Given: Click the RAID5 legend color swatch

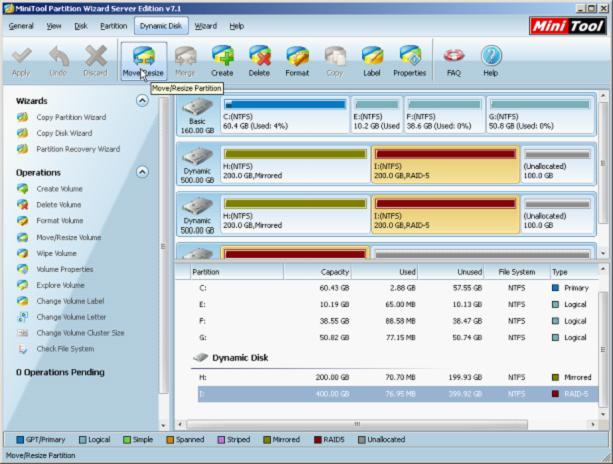Looking at the screenshot, I should [318, 440].
